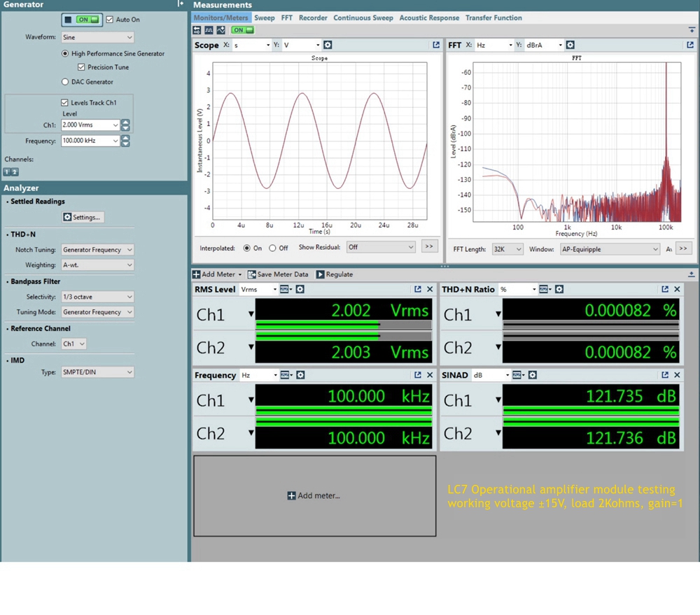Pin the Generator panel
This screenshot has height=615, width=700.
pyautogui.click(x=181, y=4)
